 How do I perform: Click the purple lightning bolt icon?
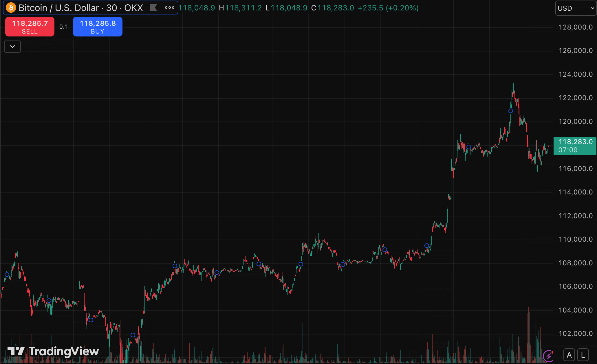[548, 356]
